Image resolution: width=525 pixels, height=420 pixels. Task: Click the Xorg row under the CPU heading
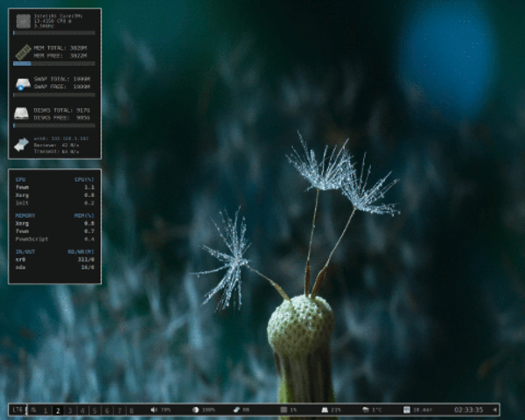(x=54, y=195)
